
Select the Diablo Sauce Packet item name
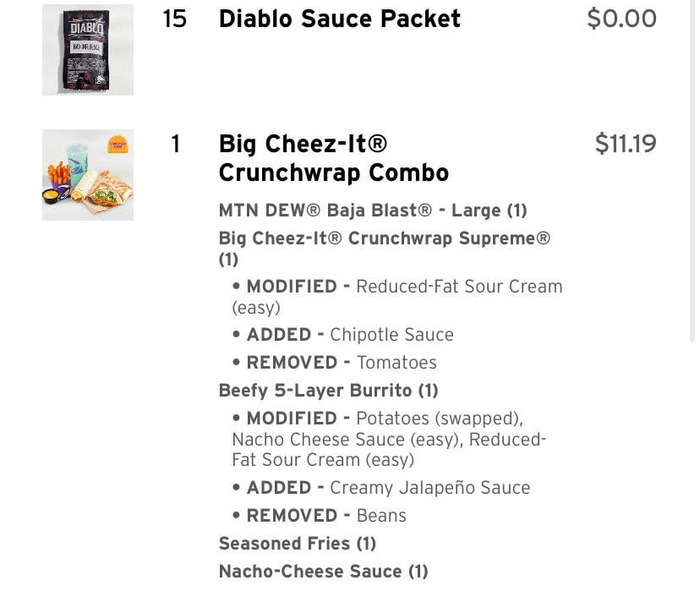(x=339, y=19)
